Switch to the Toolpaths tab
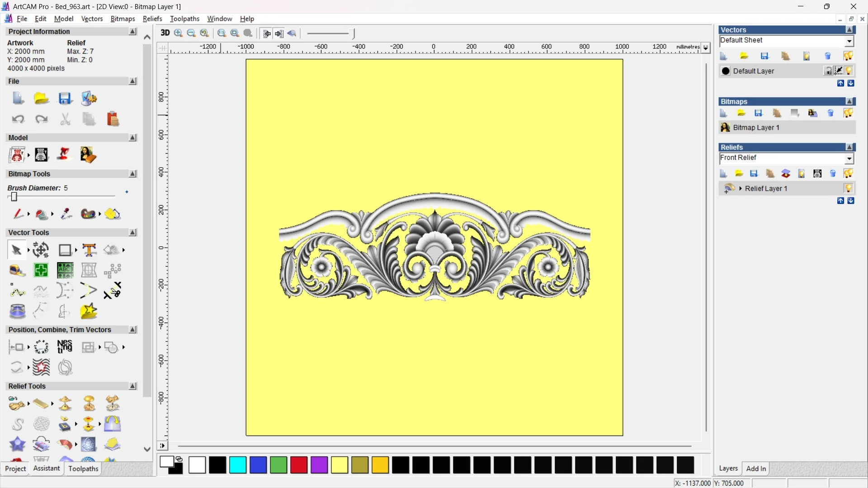 (83, 469)
